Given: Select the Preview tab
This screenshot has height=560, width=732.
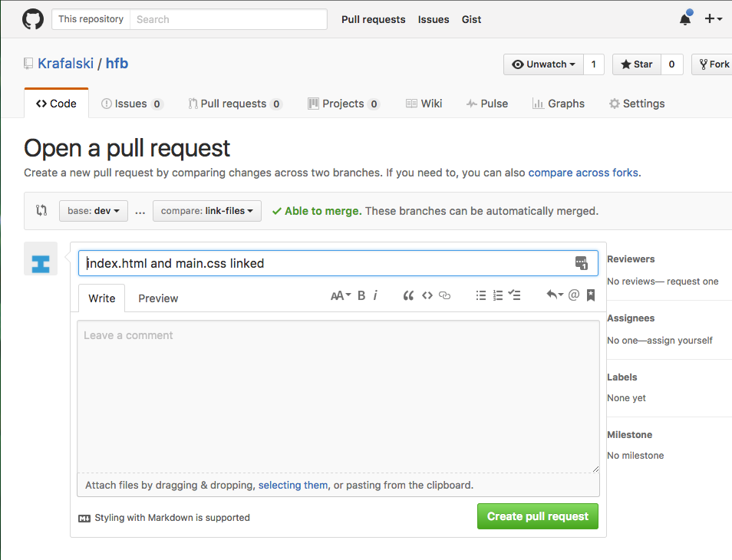Looking at the screenshot, I should tap(158, 298).
